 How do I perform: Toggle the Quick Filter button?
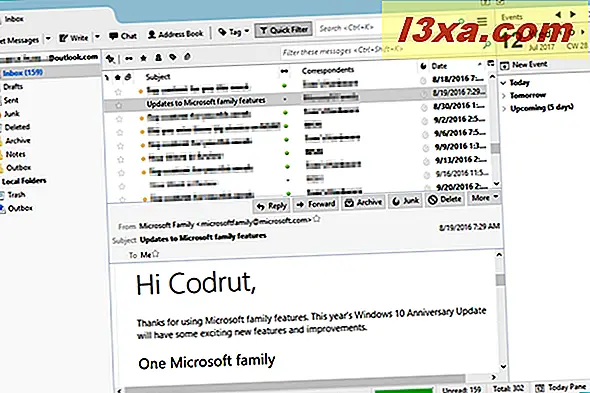[284, 30]
